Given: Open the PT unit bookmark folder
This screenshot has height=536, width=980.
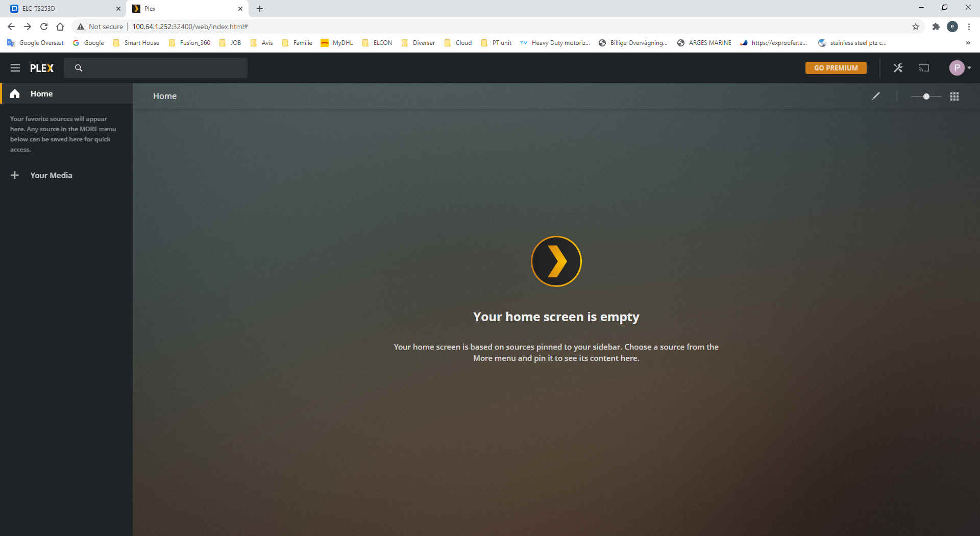Looking at the screenshot, I should click(x=496, y=43).
